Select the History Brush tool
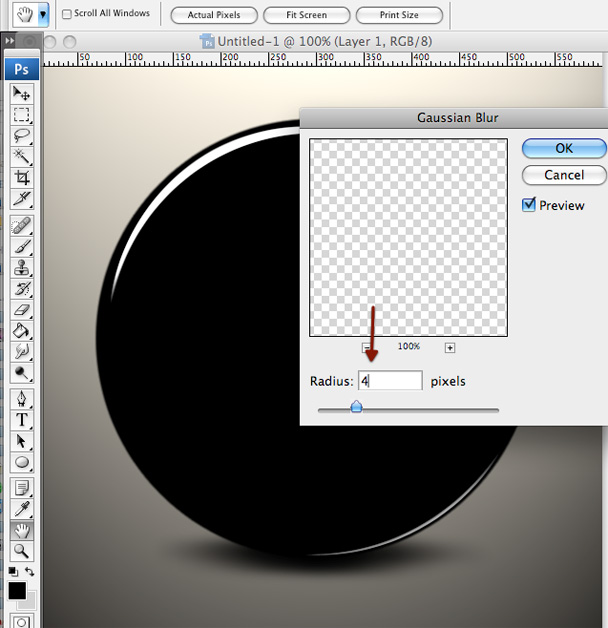The width and height of the screenshot is (608, 628). click(x=21, y=288)
